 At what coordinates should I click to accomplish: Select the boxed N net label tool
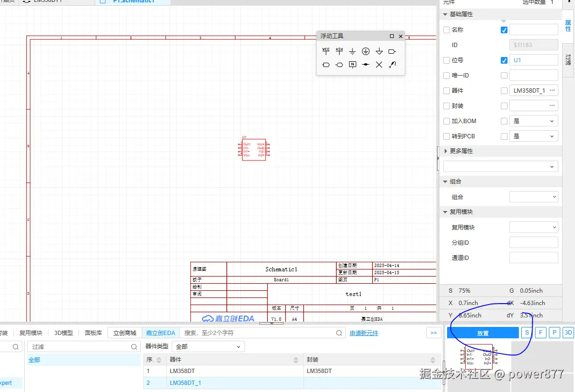click(x=352, y=65)
